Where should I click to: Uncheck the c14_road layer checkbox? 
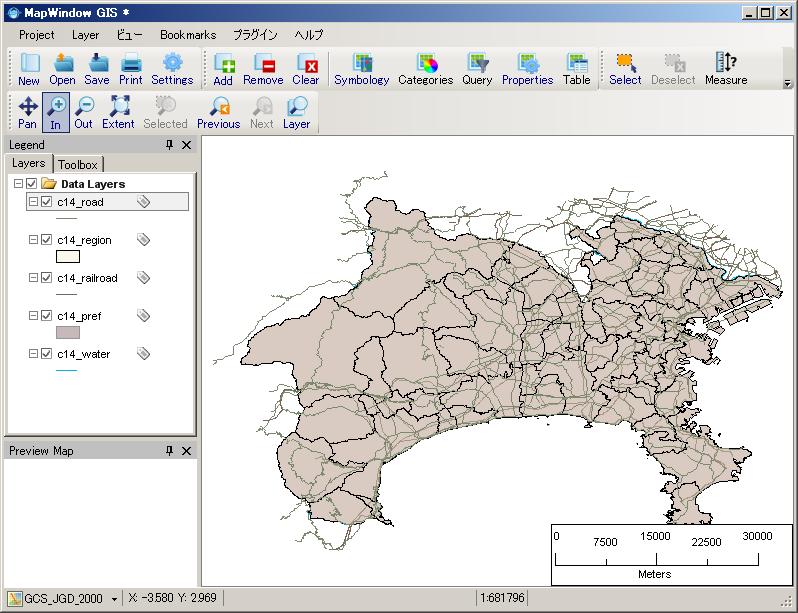46,202
